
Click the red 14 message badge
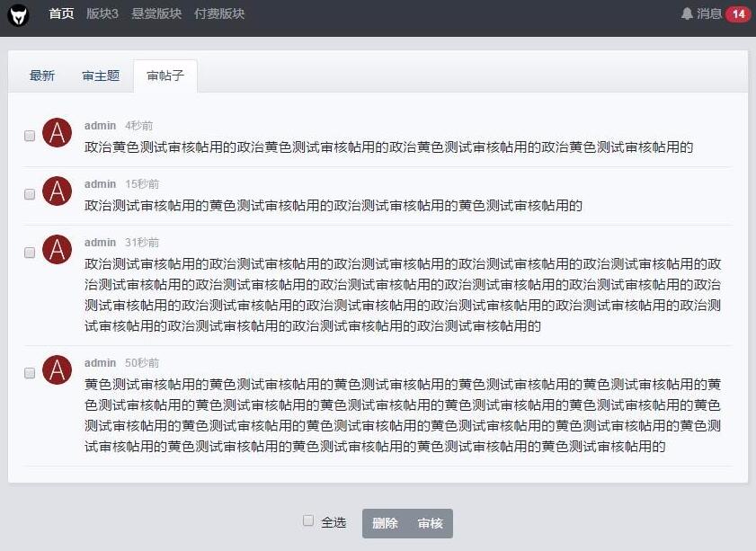tap(738, 14)
